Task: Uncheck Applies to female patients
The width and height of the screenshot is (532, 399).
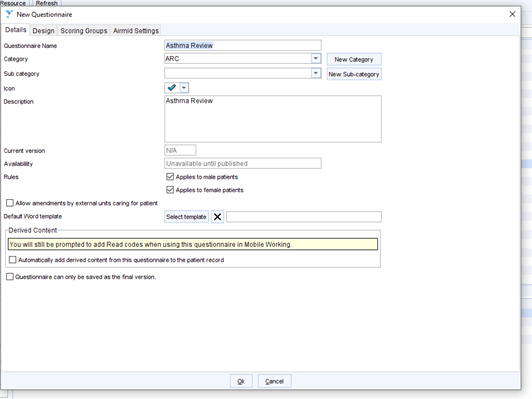Action: coord(170,190)
